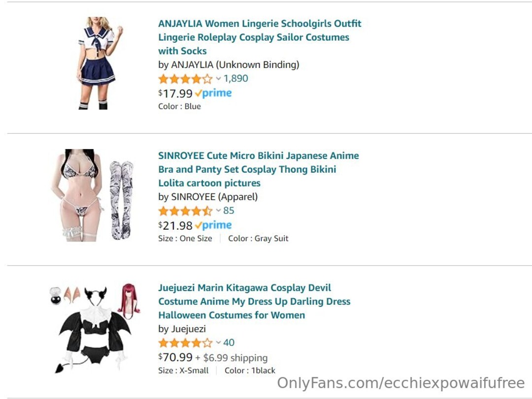The width and height of the screenshot is (532, 399).
Task: Open the 85 customer reviews link
Action: click(229, 211)
